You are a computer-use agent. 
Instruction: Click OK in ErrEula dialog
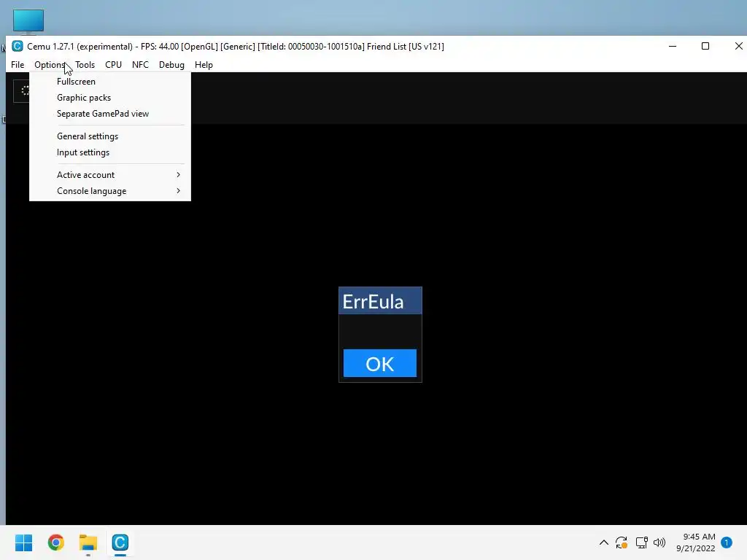click(379, 363)
